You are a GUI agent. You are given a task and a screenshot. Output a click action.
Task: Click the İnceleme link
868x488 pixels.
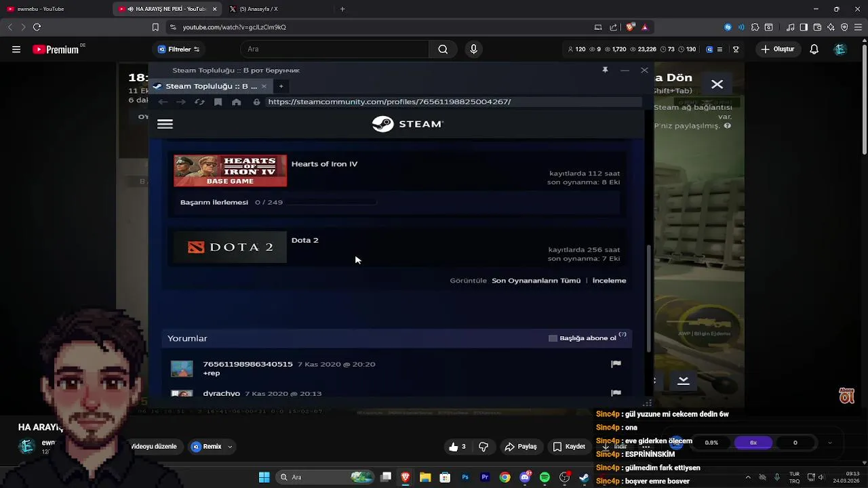pyautogui.click(x=609, y=281)
